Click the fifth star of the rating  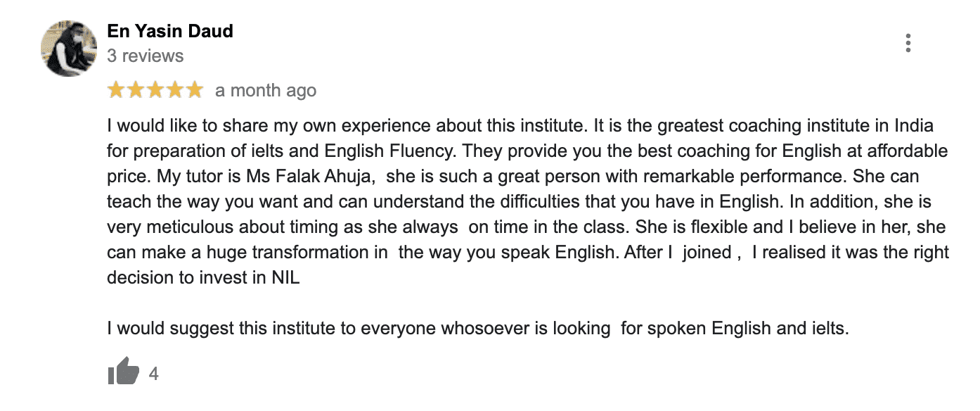tap(194, 90)
